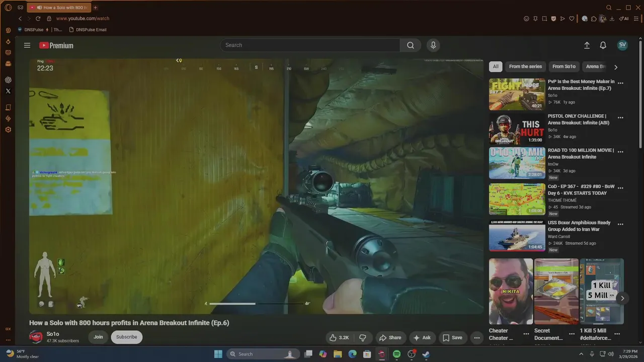This screenshot has width=644, height=362.
Task: Open X (Twitter) in the Opera sidebar
Action: pos(8,91)
